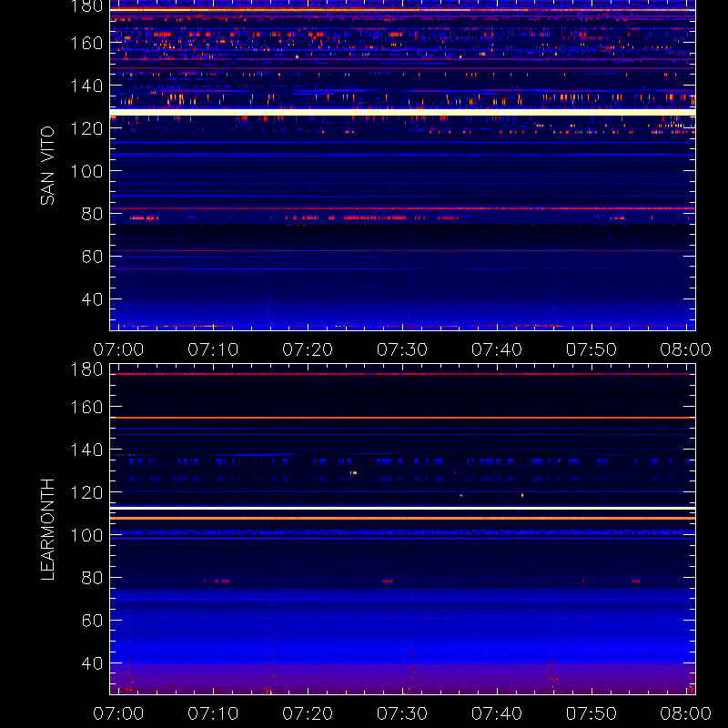Click 07:40 time label under Learmonth plot
Screen dimensions: 728x728
tap(497, 713)
